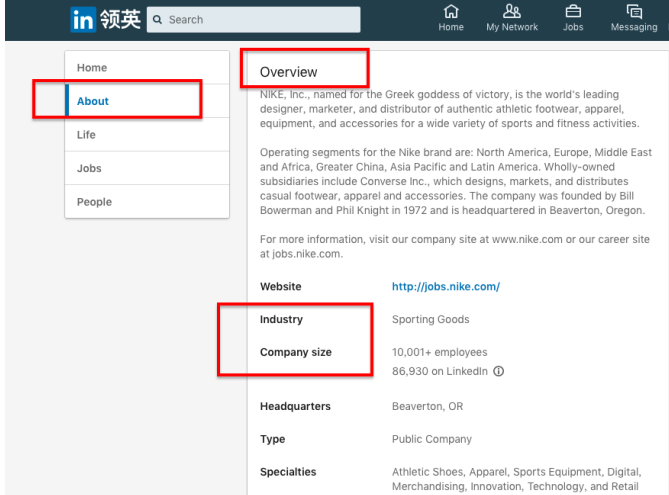Switch to the Life sidebar tab
The width and height of the screenshot is (669, 495).
[87, 135]
